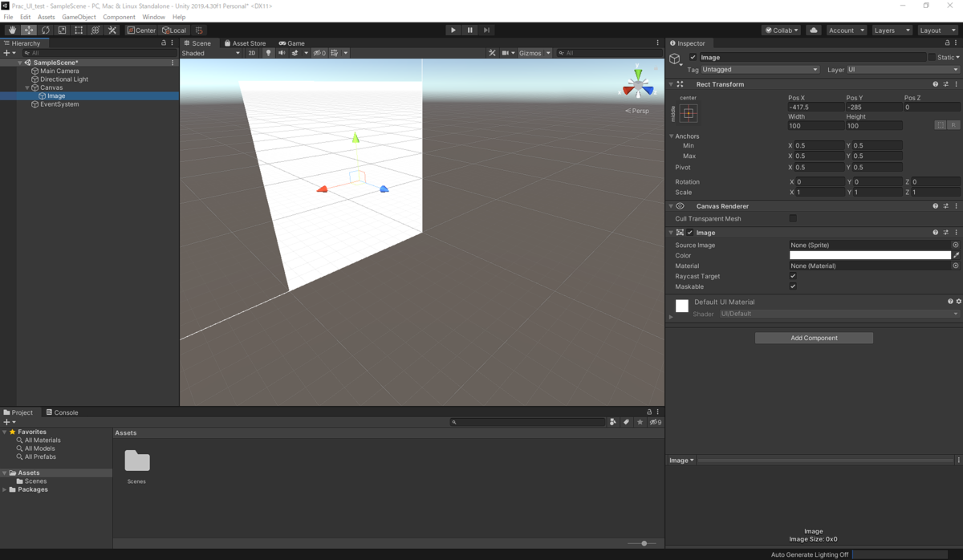
Task: Toggle 2D scene view mode
Action: 251,53
